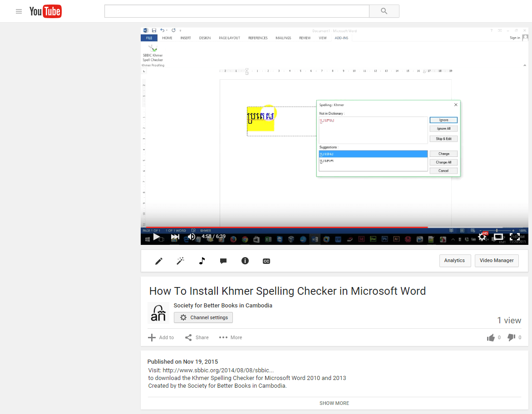Viewport: 532px width, 414px height.
Task: Click the SBBIC channel avatar thumbnail
Action: click(158, 312)
